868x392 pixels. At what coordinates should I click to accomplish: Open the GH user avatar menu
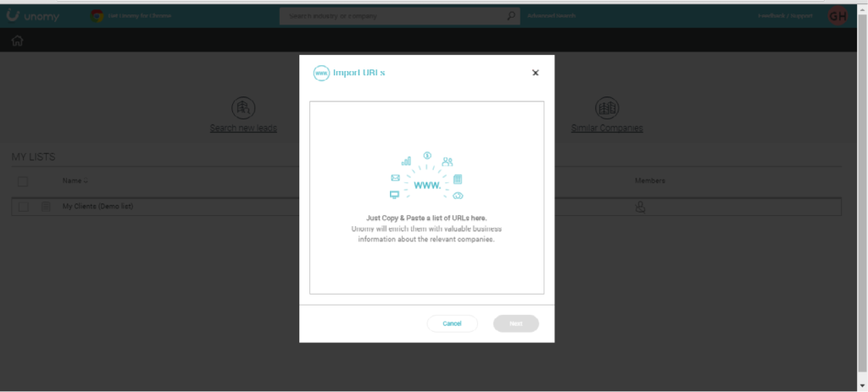837,16
